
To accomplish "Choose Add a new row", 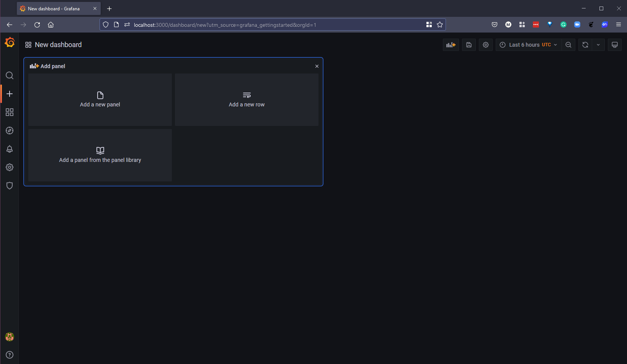I will click(x=247, y=100).
